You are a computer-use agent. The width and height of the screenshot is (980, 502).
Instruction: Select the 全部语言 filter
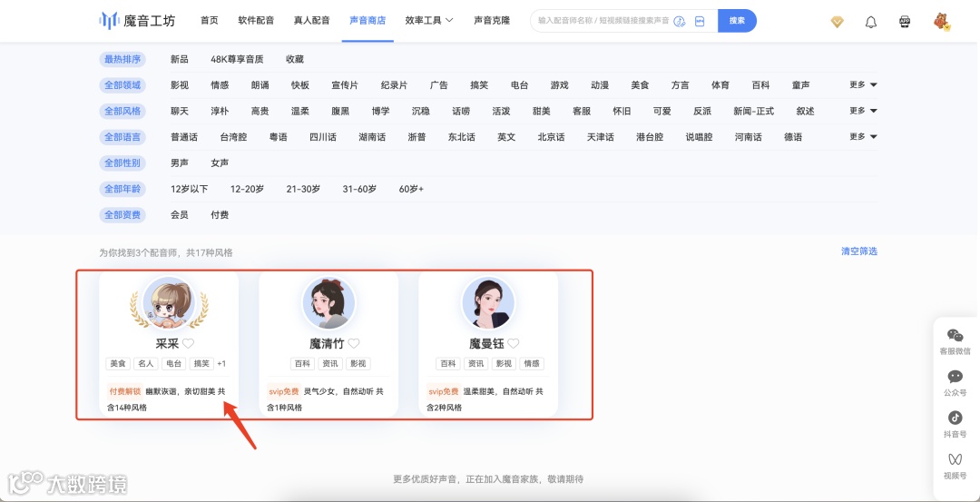click(122, 137)
